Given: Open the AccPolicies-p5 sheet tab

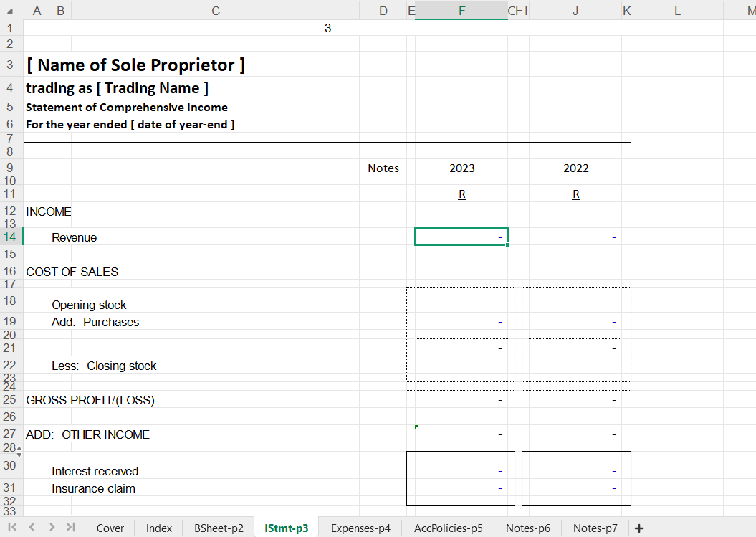Looking at the screenshot, I should point(449,528).
